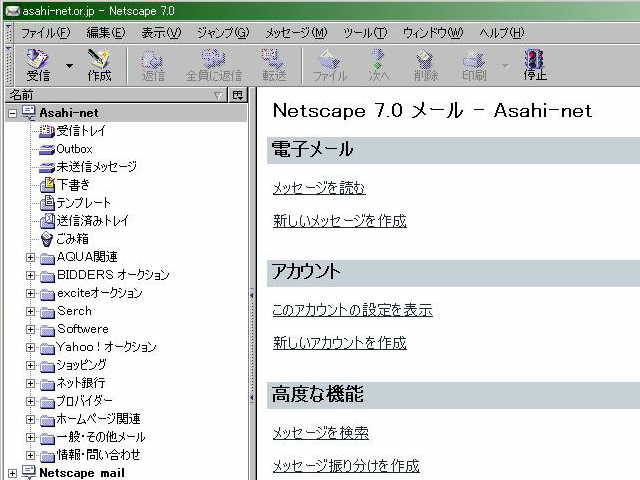Expand the ホームページ関連 folder
The width and height of the screenshot is (640, 480).
(x=30, y=419)
